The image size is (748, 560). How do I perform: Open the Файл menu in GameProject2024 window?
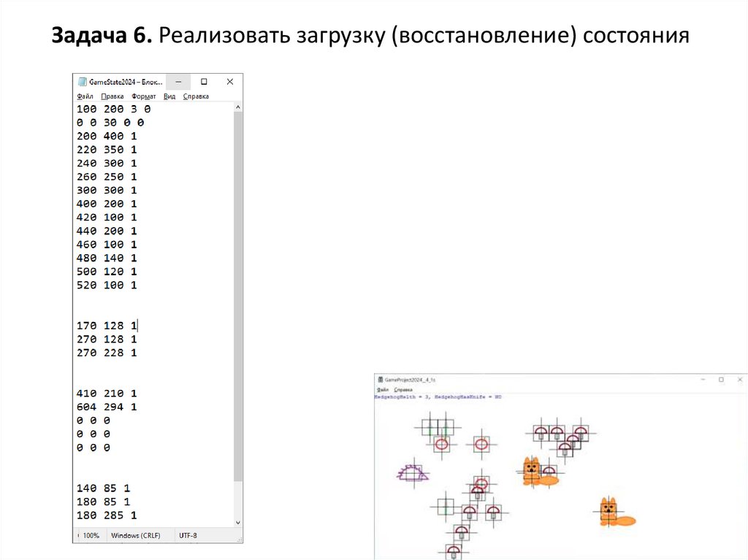point(383,390)
